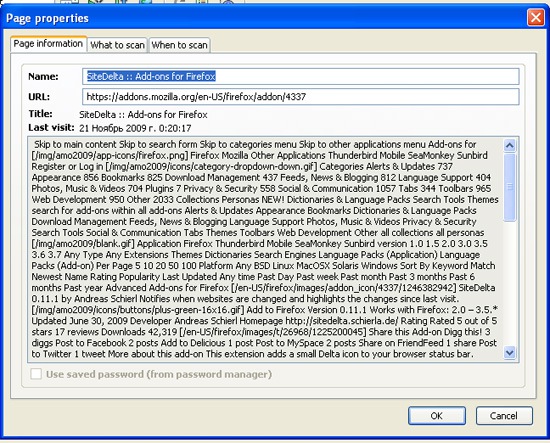Click 'Updated June 30, 2009' in page text

[x=80, y=321]
